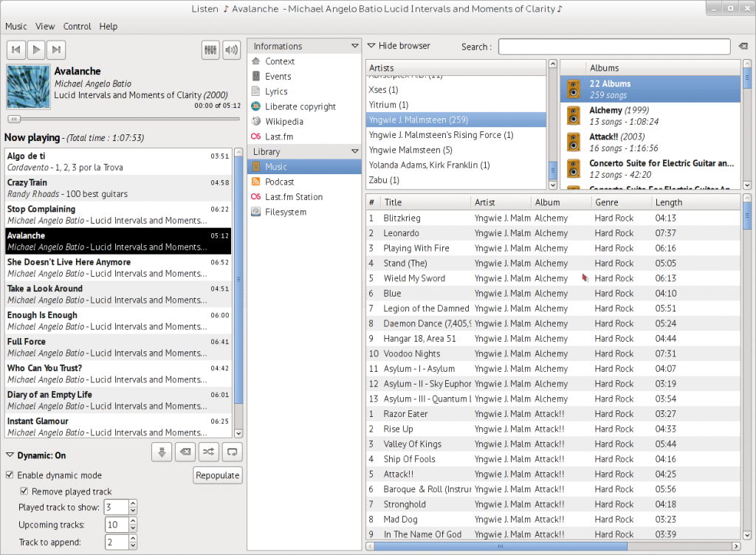Clear the search field with the eraser icon
Screen dimensions: 756x555
(743, 46)
